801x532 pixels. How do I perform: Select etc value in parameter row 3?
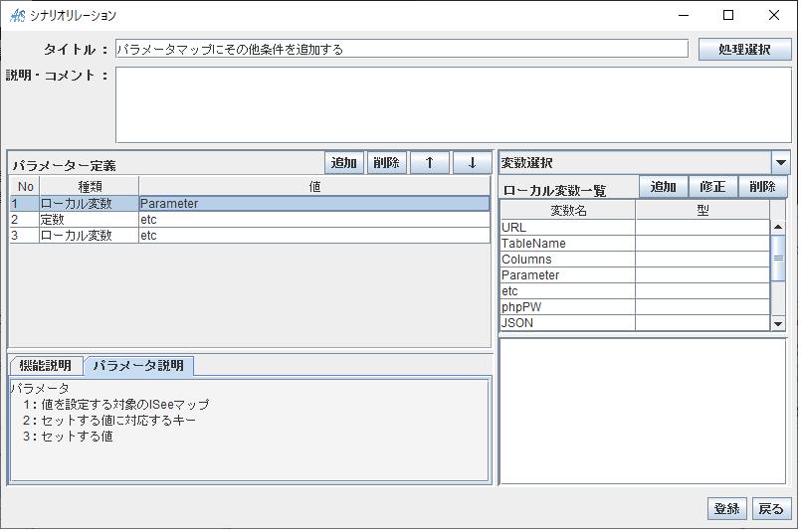pos(314,236)
